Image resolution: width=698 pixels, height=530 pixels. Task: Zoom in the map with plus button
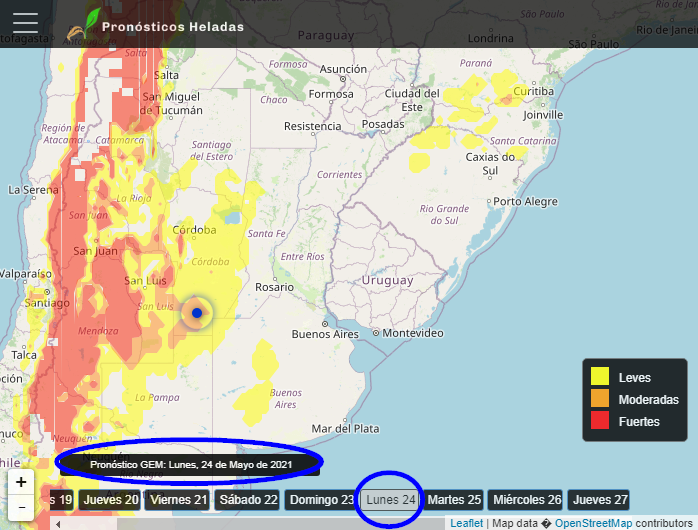pos(21,482)
